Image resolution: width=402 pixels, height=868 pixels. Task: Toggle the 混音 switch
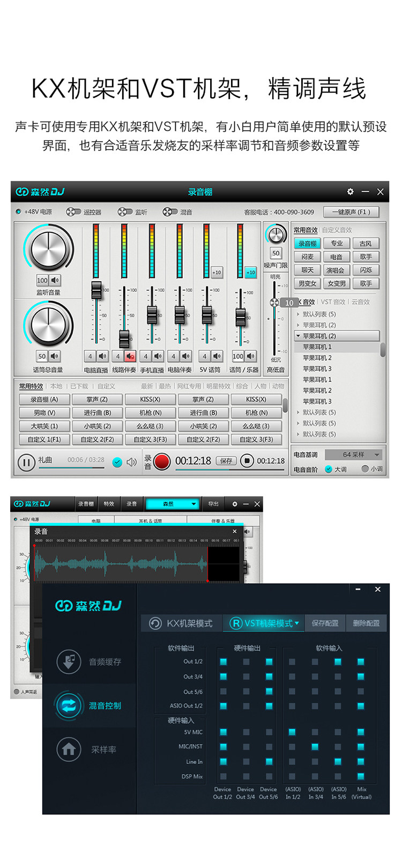(170, 212)
